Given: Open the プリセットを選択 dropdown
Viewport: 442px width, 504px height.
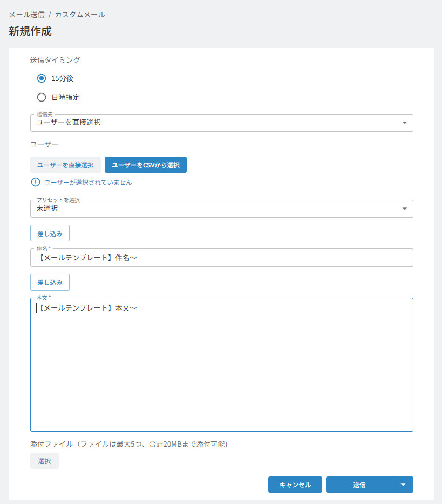Looking at the screenshot, I should tap(222, 209).
